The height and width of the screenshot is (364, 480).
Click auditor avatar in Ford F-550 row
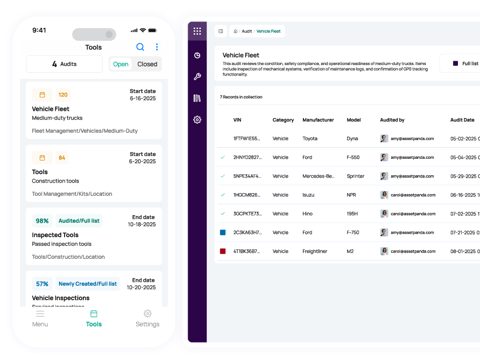click(x=384, y=157)
